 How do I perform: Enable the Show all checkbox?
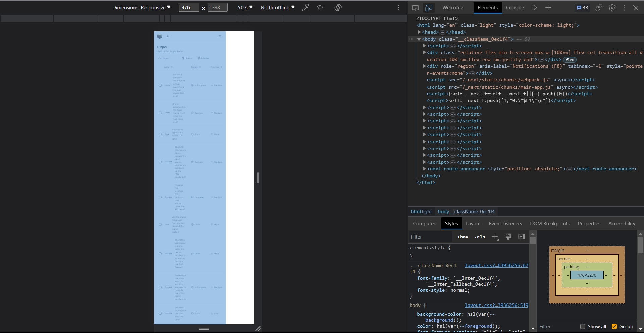click(583, 326)
